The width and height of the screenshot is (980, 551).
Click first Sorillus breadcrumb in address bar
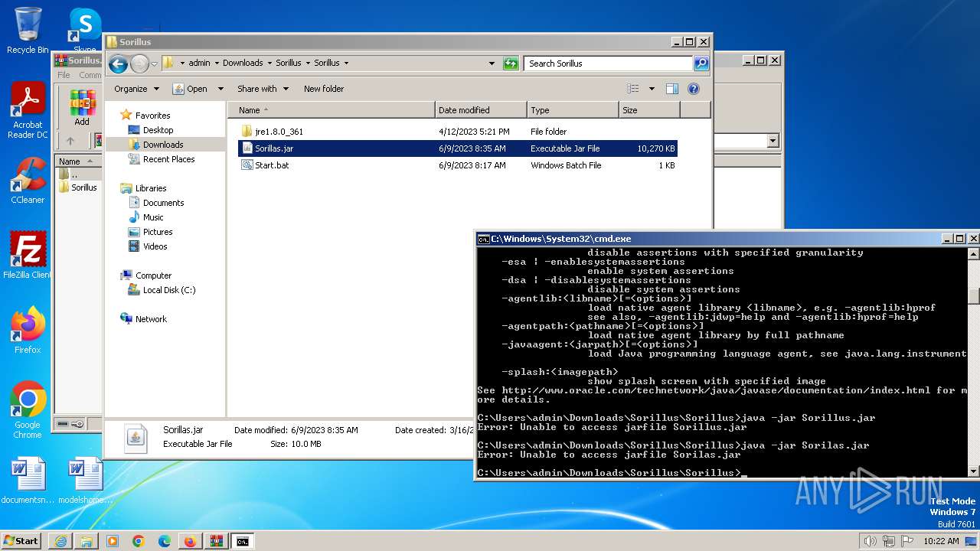coord(289,64)
